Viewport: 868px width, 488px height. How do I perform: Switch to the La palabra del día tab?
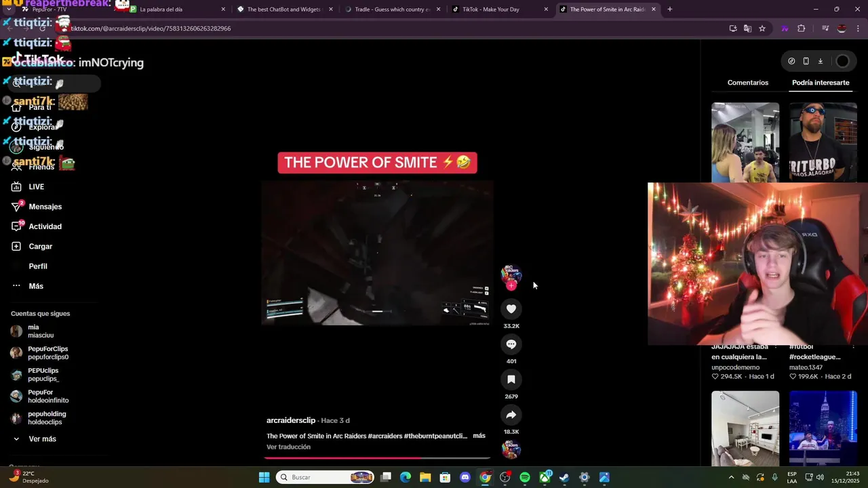(x=177, y=9)
